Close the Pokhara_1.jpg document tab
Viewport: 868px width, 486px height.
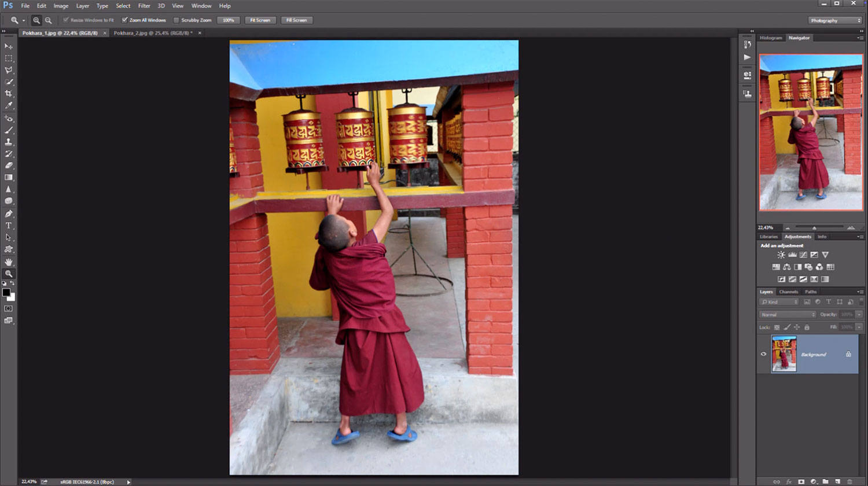pyautogui.click(x=105, y=33)
